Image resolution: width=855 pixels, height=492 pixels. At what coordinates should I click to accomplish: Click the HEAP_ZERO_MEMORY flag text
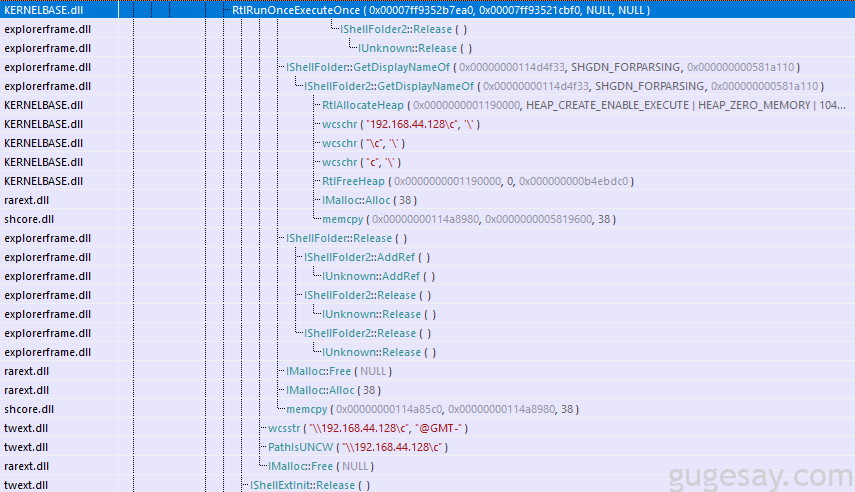coord(754,105)
